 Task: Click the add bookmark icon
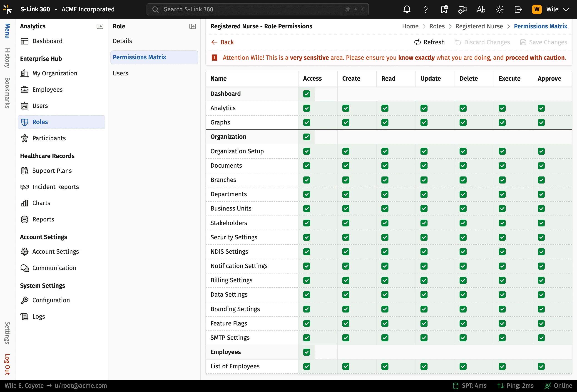coord(444,10)
